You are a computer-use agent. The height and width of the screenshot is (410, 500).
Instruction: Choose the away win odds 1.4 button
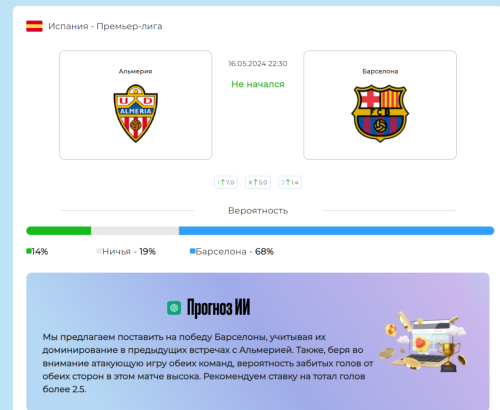point(290,182)
